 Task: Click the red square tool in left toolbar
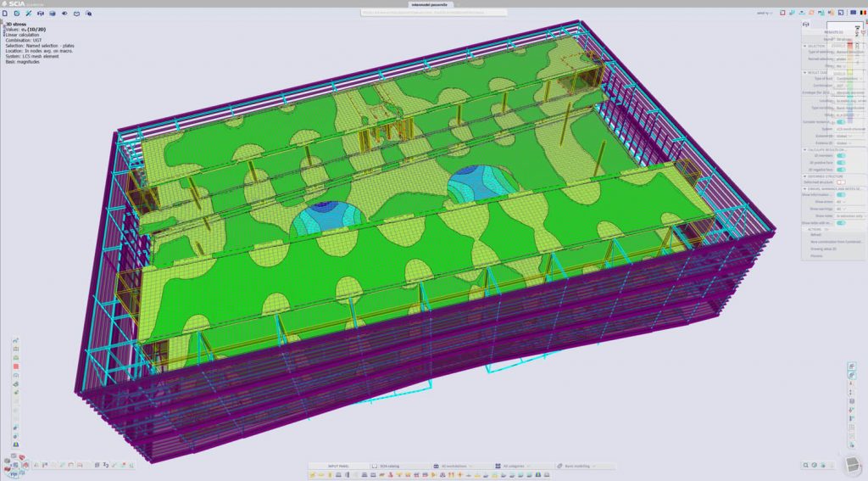(16, 366)
